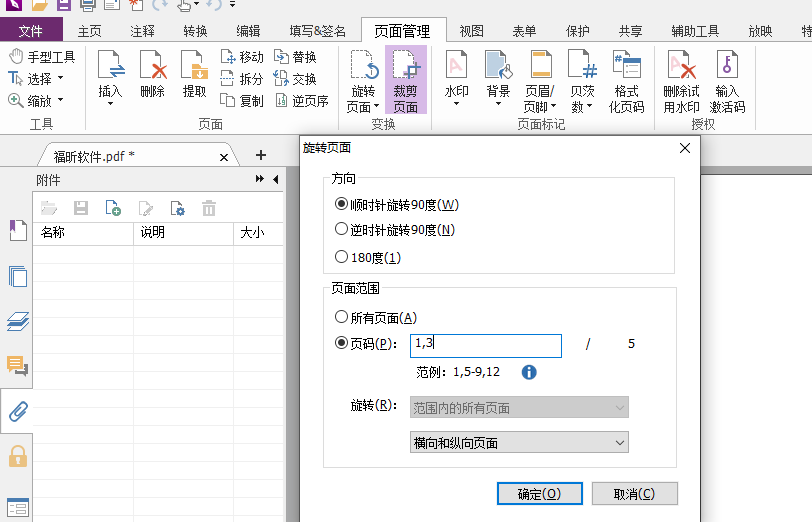Open the File (文件) menu
Image resolution: width=812 pixels, height=522 pixels.
point(31,31)
